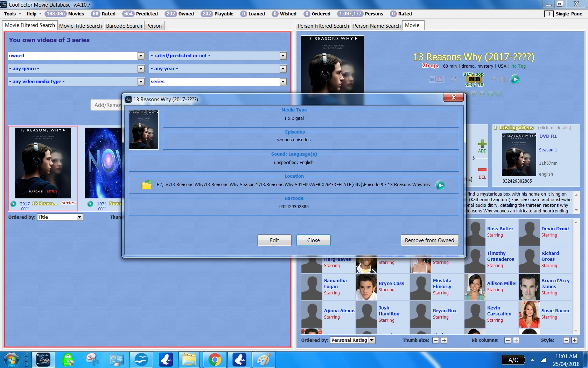Viewport: 588px width, 368px height.
Task: Open Coollector app in taskbar
Action: click(43, 360)
